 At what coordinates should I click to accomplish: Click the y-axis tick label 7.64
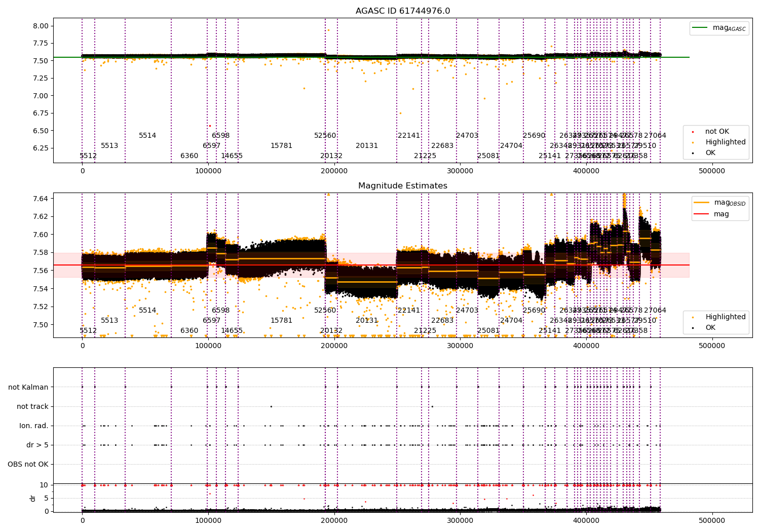pos(41,199)
